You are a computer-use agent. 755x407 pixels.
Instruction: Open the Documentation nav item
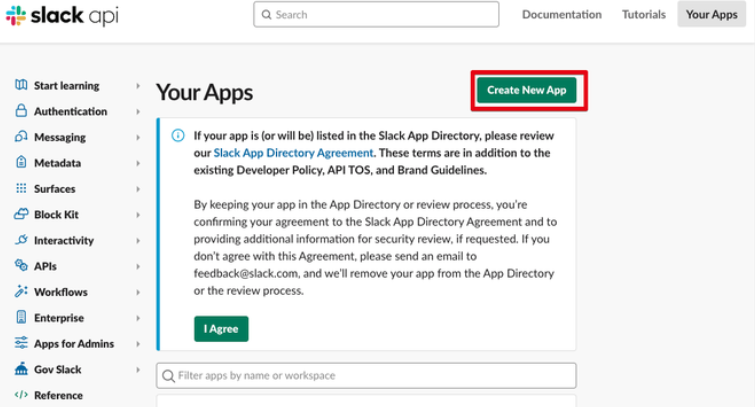561,14
